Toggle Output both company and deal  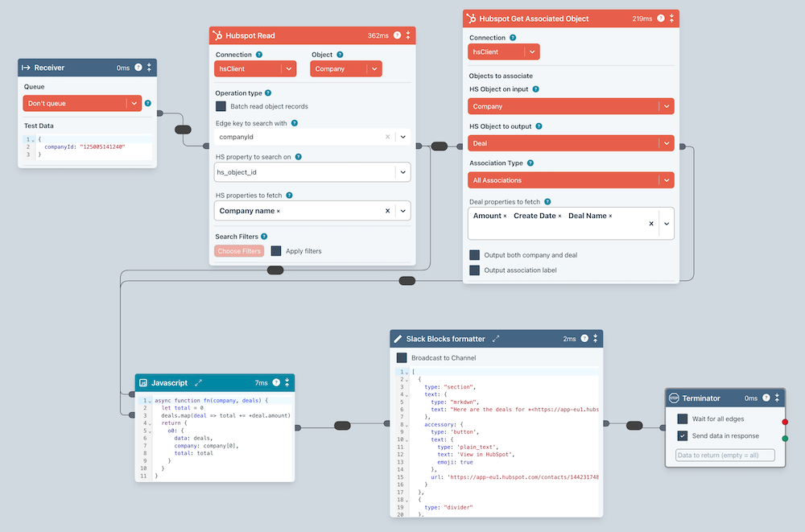click(475, 255)
